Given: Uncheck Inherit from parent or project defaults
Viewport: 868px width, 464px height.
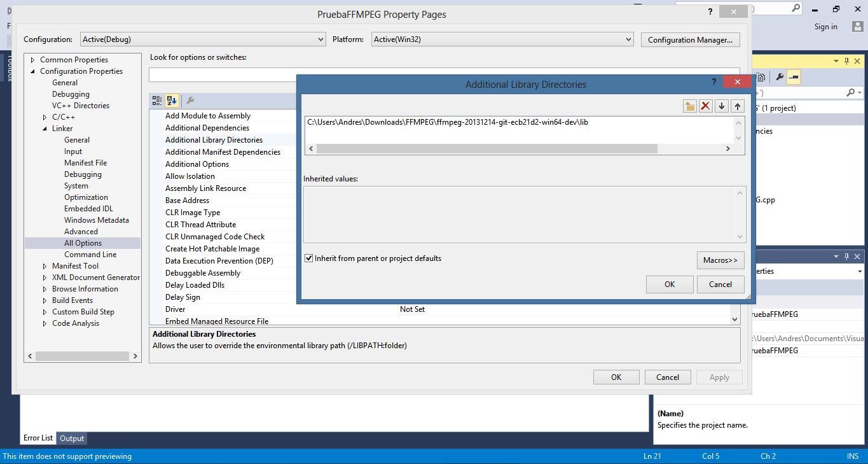Looking at the screenshot, I should (x=308, y=258).
